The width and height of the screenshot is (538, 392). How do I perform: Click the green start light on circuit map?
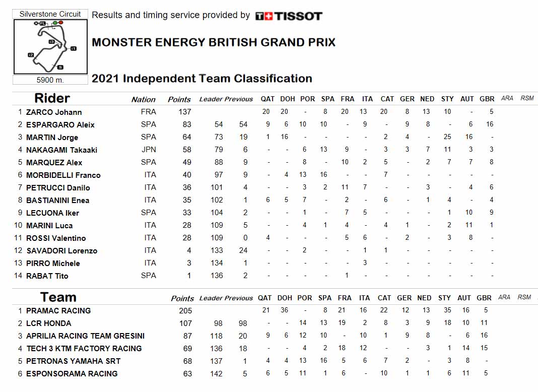click(55, 23)
